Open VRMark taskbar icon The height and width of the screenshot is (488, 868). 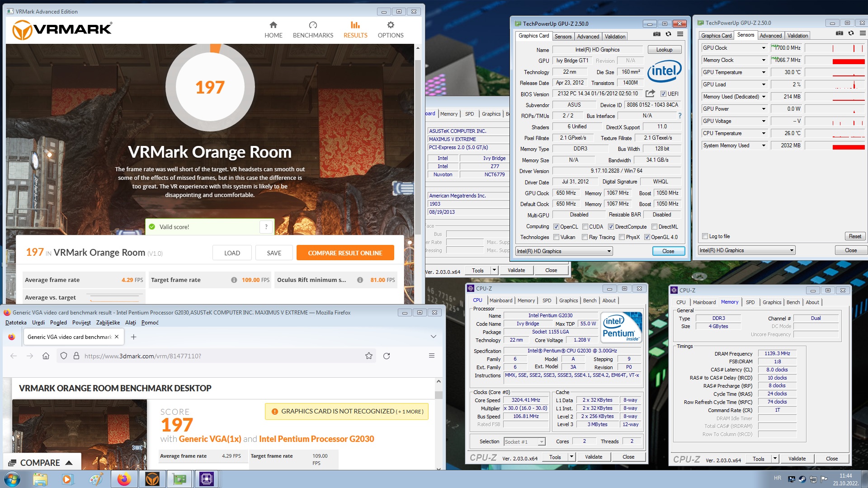152,479
